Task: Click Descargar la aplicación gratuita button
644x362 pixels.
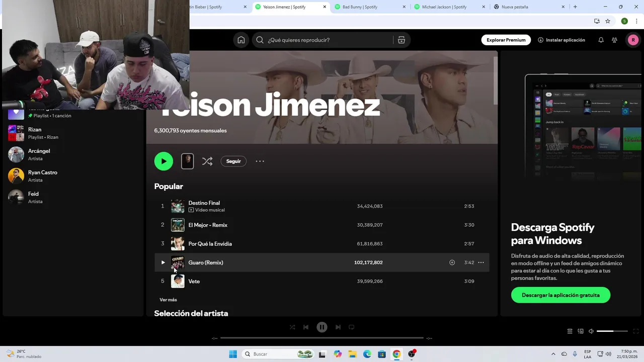Action: tap(560, 295)
